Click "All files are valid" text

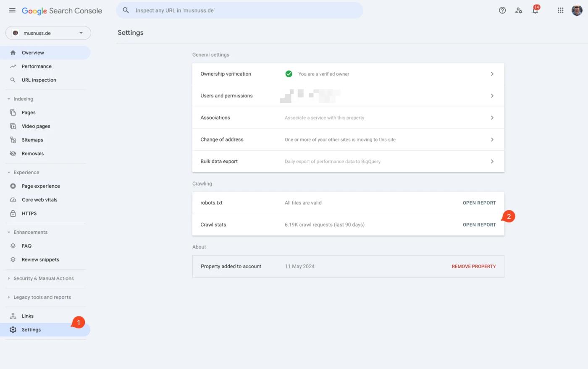pos(303,203)
